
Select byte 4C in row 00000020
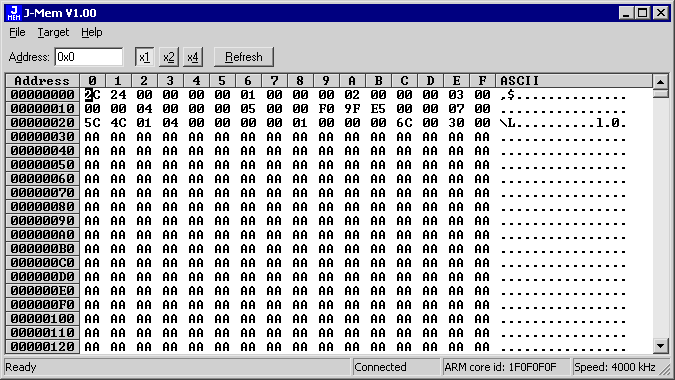pos(118,123)
